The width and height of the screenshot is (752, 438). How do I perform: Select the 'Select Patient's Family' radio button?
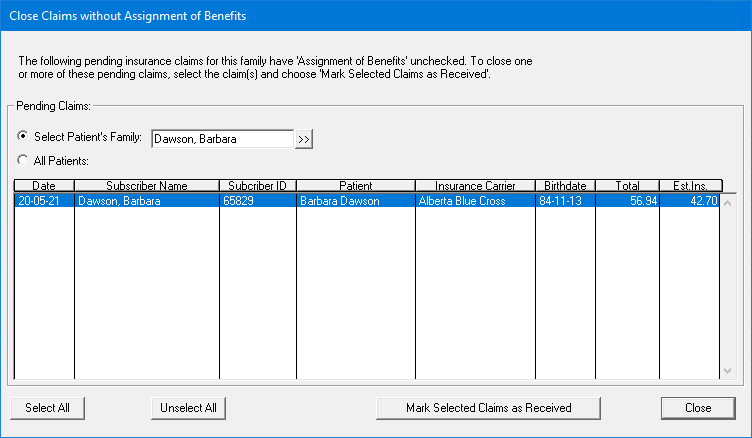point(24,137)
